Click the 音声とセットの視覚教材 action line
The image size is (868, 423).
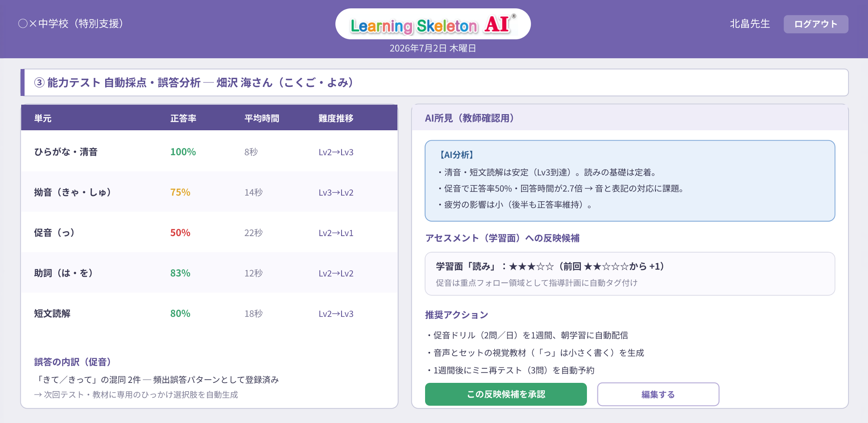[536, 353]
